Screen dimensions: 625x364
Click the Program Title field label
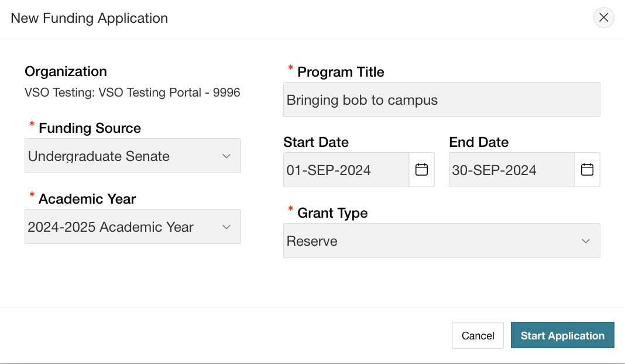[x=341, y=72]
